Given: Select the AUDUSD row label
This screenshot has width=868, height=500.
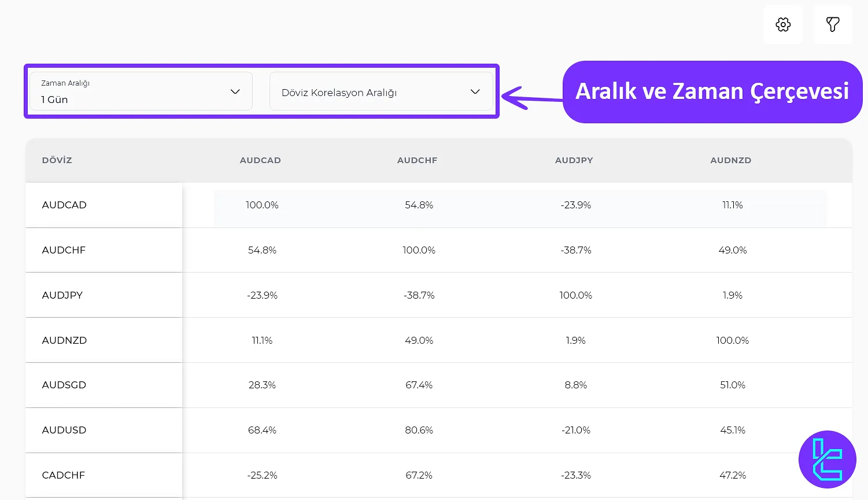Looking at the screenshot, I should click(x=64, y=430).
